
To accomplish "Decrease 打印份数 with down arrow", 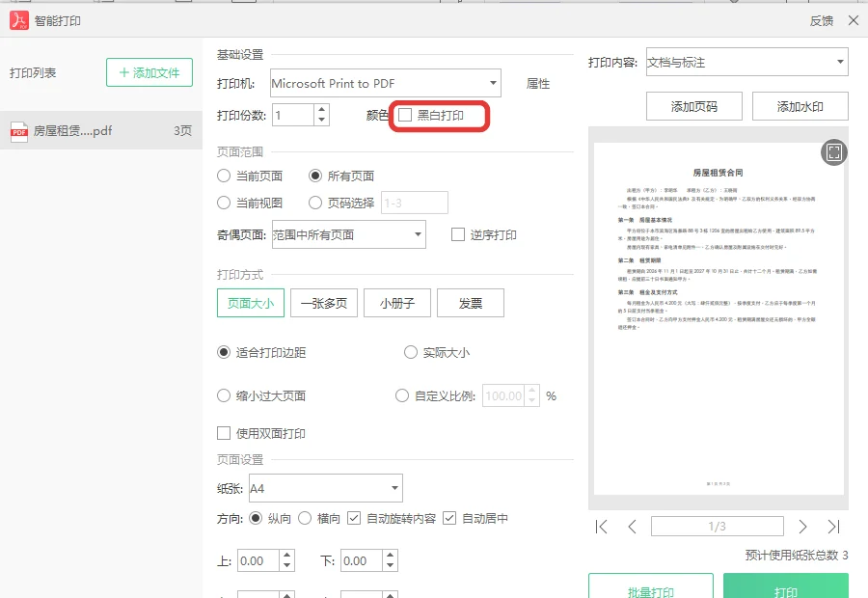I will [321, 121].
